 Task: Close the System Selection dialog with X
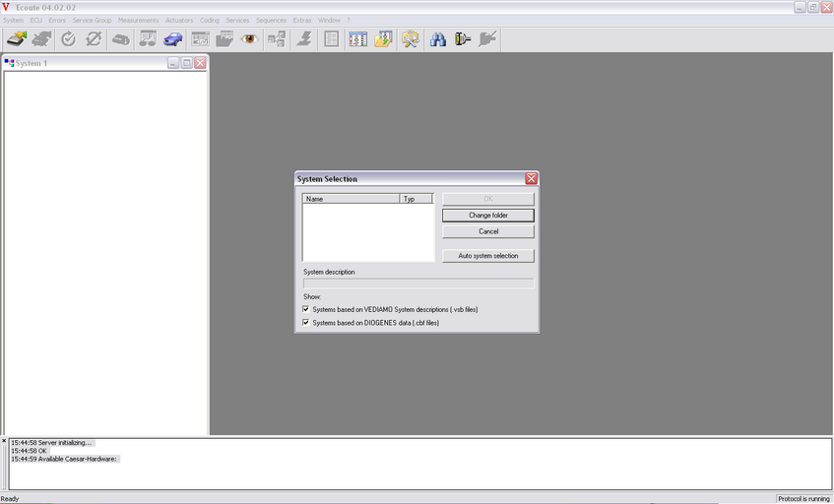pos(532,179)
